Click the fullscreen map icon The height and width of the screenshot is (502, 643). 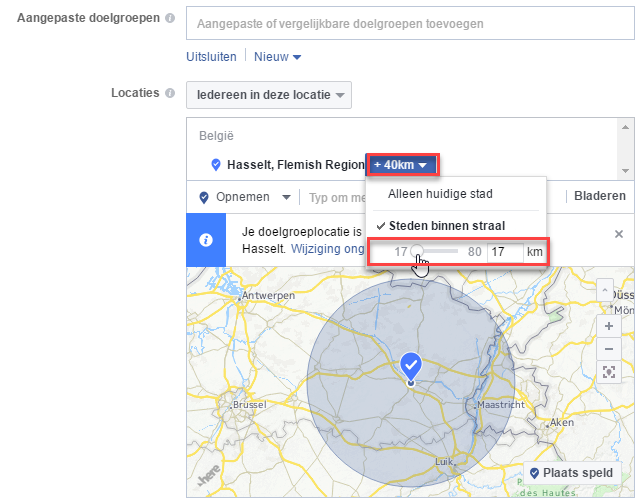(x=608, y=372)
